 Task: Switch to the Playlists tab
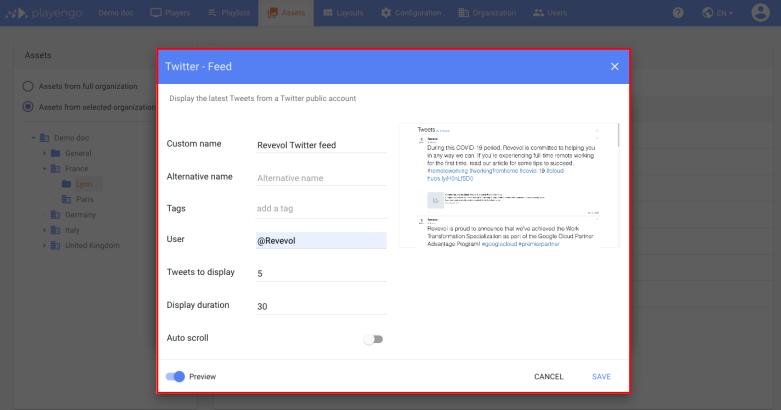pos(229,13)
